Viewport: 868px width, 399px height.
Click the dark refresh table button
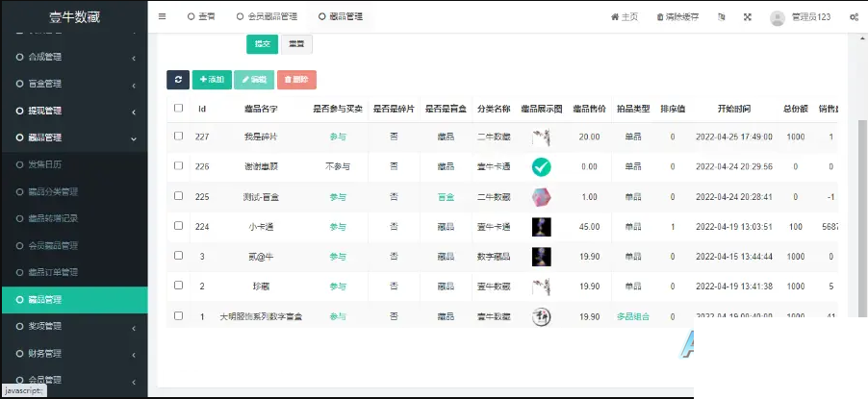coord(177,80)
